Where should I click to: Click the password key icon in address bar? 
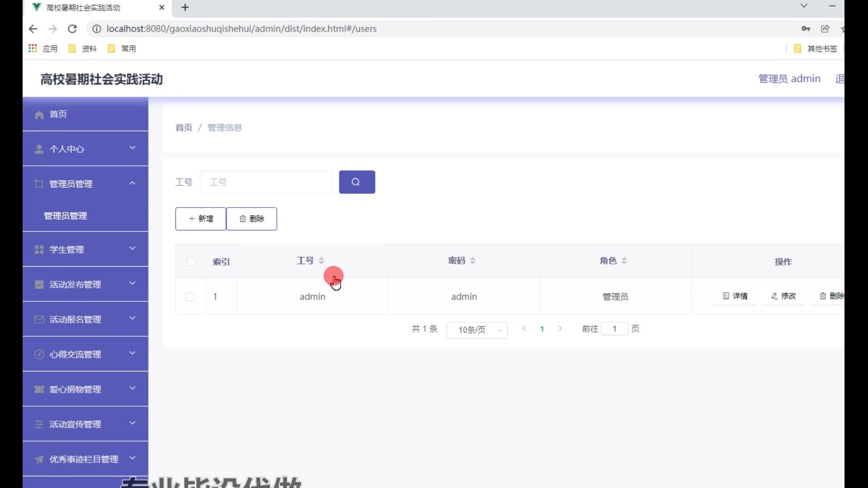coord(806,29)
